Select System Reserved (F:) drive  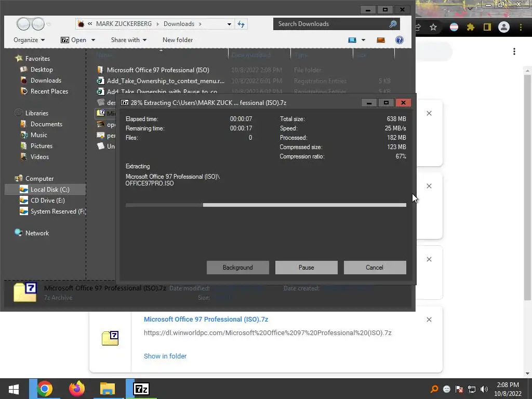tap(58, 211)
